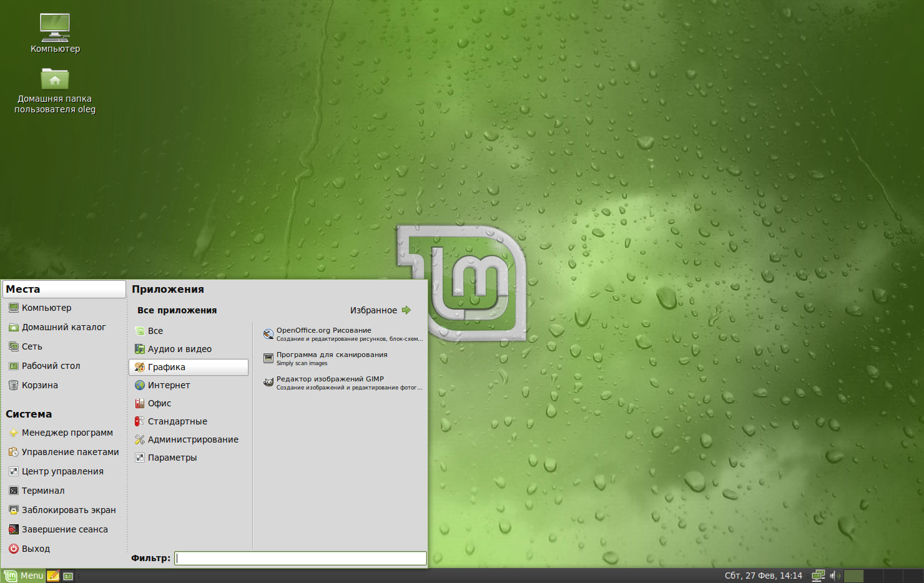Select the Аудио и видео category
The height and width of the screenshot is (583, 924).
[x=189, y=349]
